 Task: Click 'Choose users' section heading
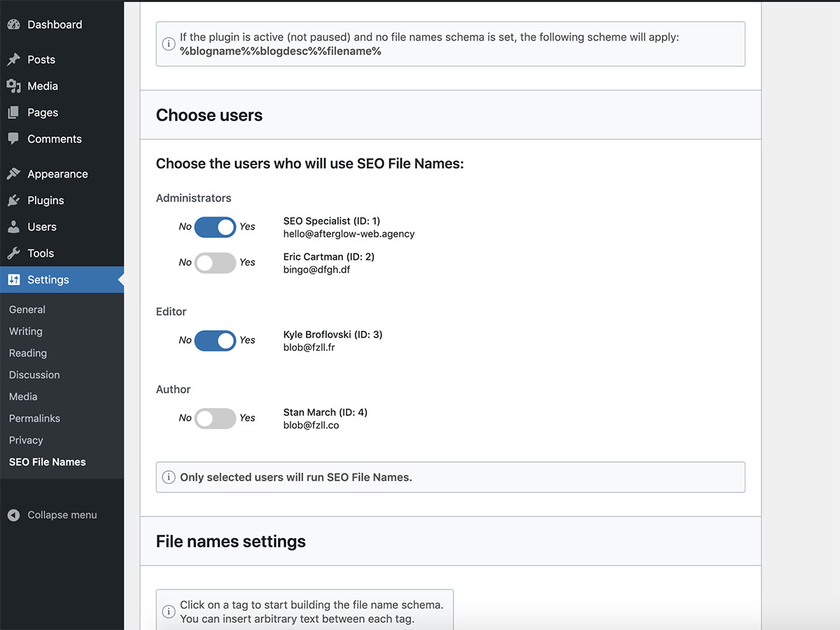pyautogui.click(x=209, y=115)
